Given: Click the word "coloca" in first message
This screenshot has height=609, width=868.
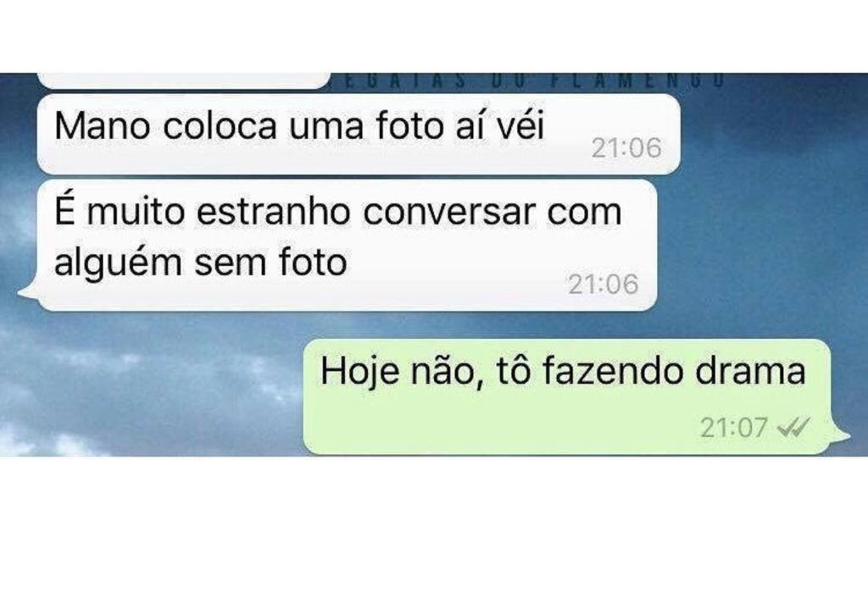Looking at the screenshot, I should pos(220,126).
